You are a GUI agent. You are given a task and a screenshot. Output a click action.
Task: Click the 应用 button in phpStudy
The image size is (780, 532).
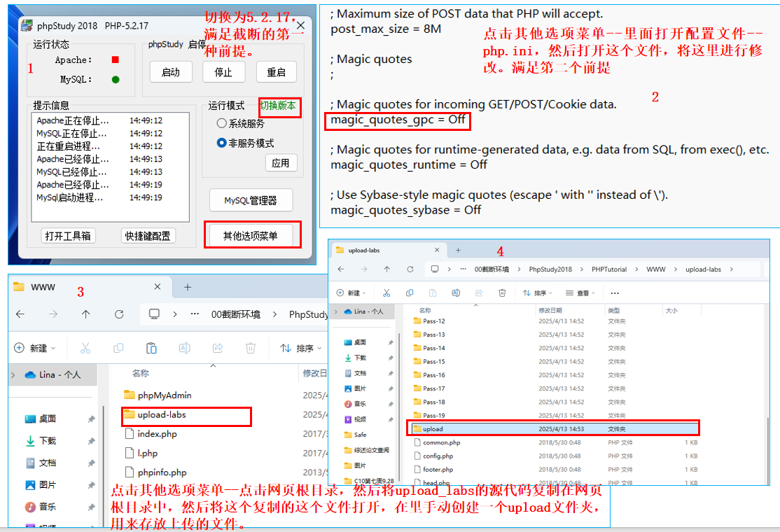281,163
